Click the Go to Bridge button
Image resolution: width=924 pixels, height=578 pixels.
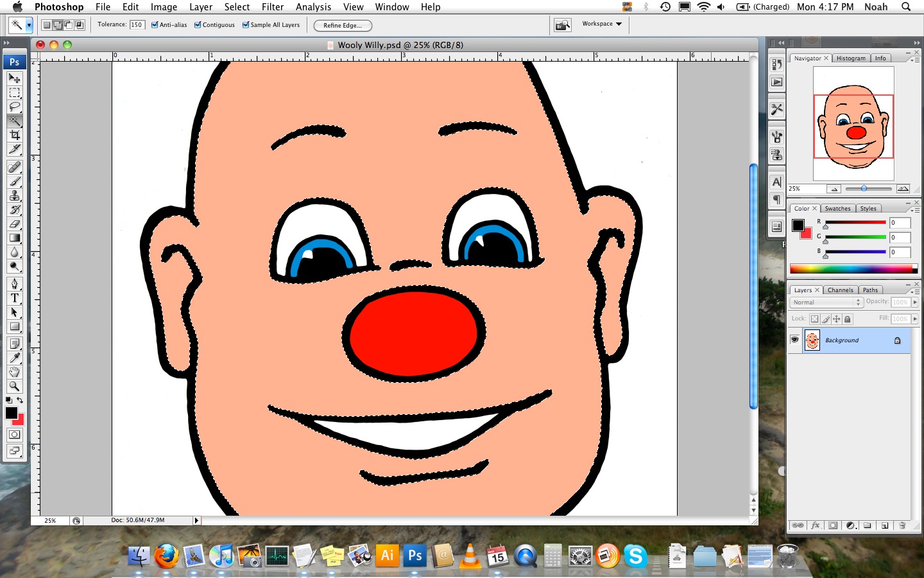[563, 25]
